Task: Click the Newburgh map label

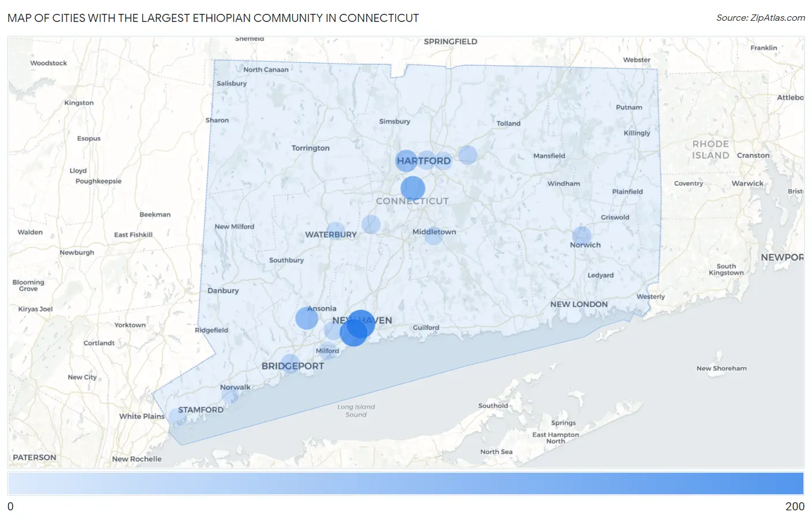Action: (x=77, y=253)
